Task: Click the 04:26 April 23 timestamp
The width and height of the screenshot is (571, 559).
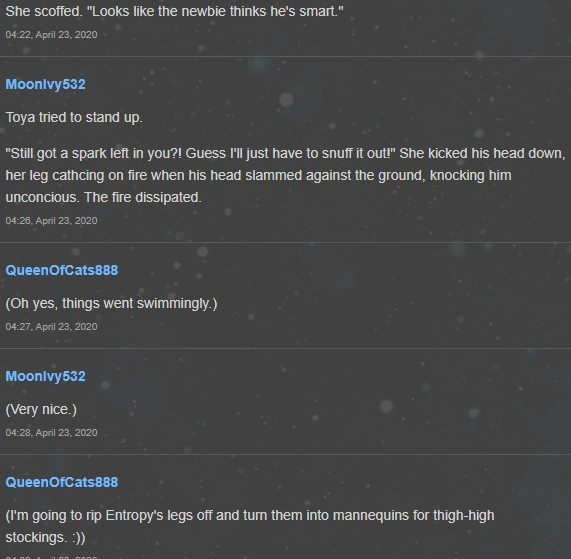Action: click(x=51, y=221)
